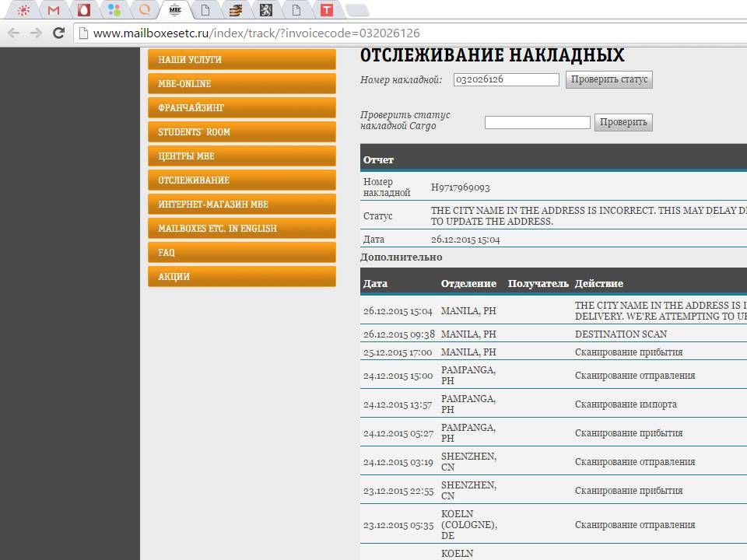
Task: Open the tab with stacked coins icon
Action: click(x=235, y=10)
